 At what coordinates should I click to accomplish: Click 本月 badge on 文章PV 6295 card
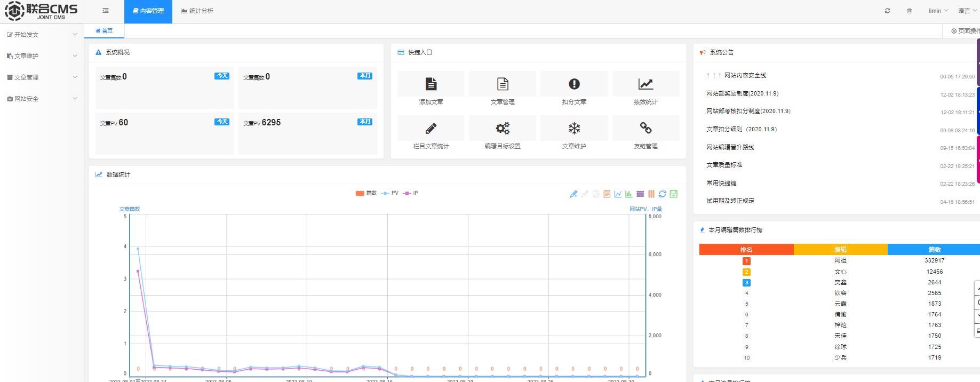tap(365, 122)
